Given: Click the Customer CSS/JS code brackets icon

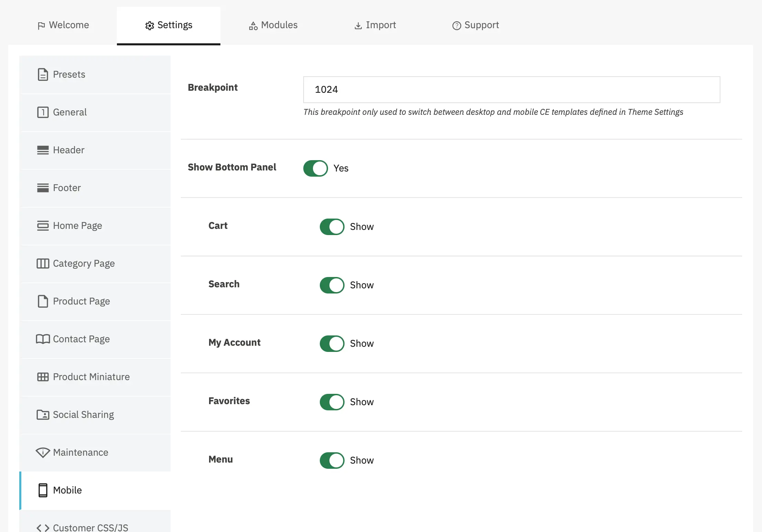Looking at the screenshot, I should pos(43,528).
